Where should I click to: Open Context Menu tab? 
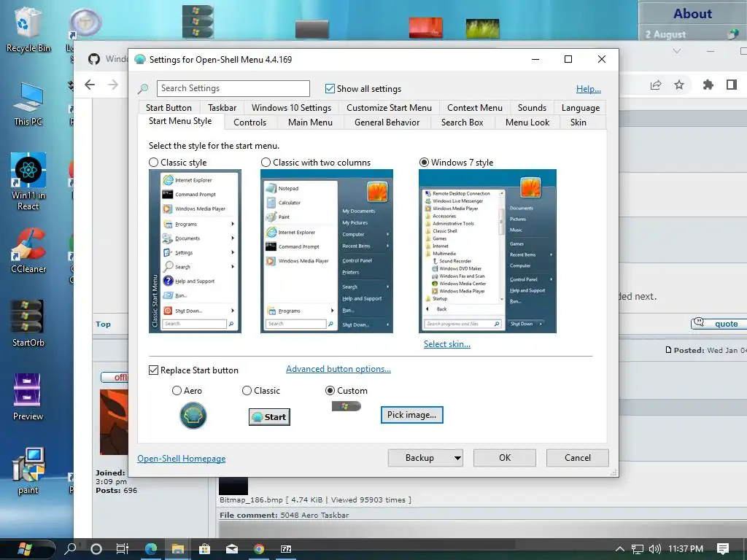[x=474, y=108]
